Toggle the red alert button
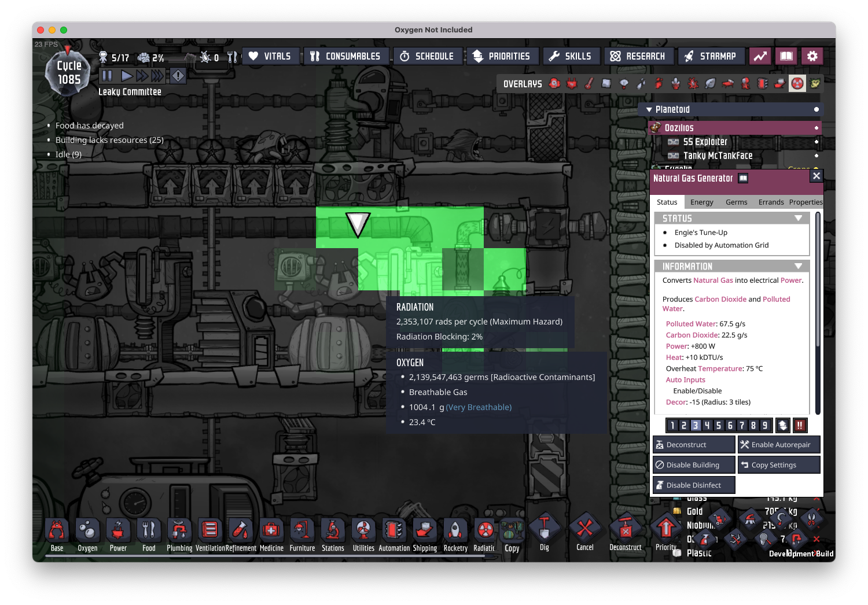The height and width of the screenshot is (605, 868). point(178,76)
